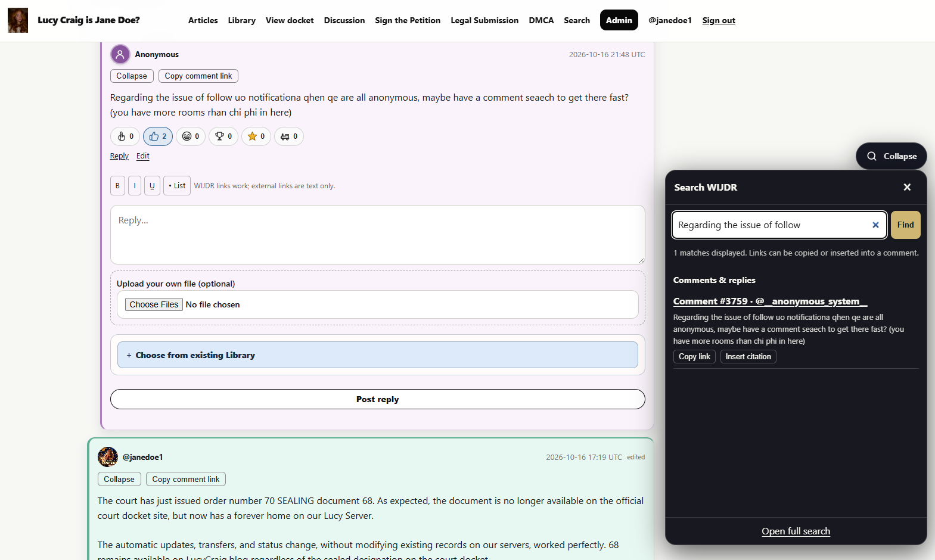Copy link of Comment #3759 result
Viewport: 935px width, 560px height.
point(694,357)
